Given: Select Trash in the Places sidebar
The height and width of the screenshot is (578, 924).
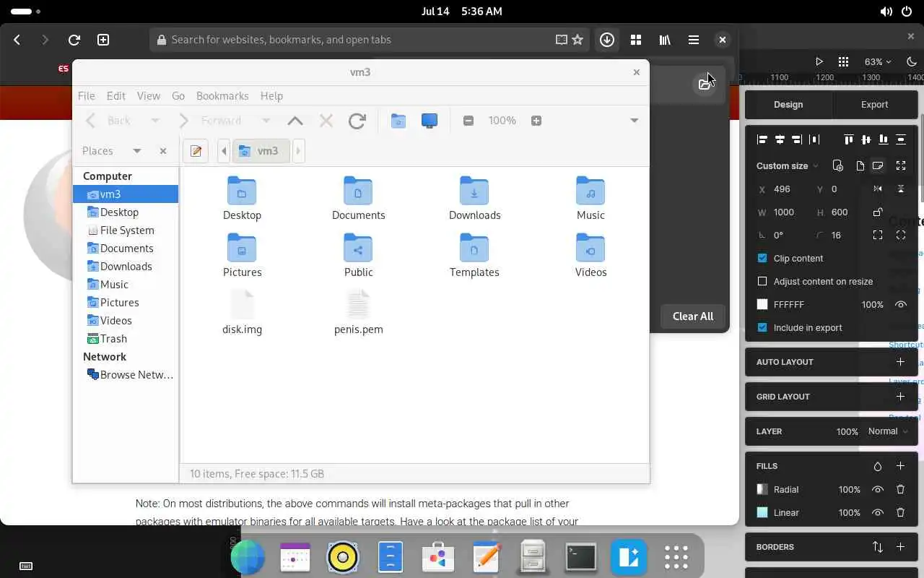Looking at the screenshot, I should tap(126, 338).
